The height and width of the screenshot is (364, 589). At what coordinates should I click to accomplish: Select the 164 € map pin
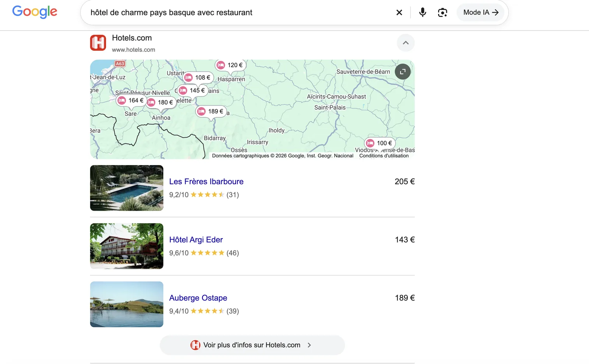[131, 100]
